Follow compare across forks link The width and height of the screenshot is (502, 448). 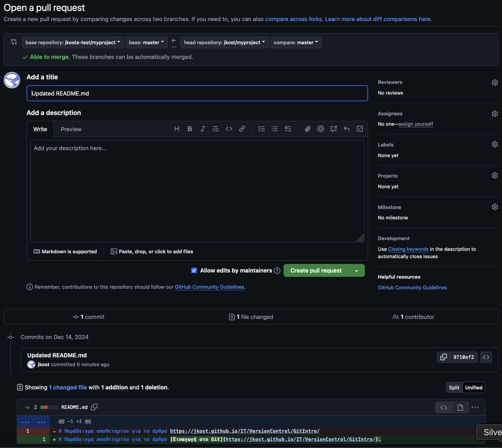(x=293, y=19)
